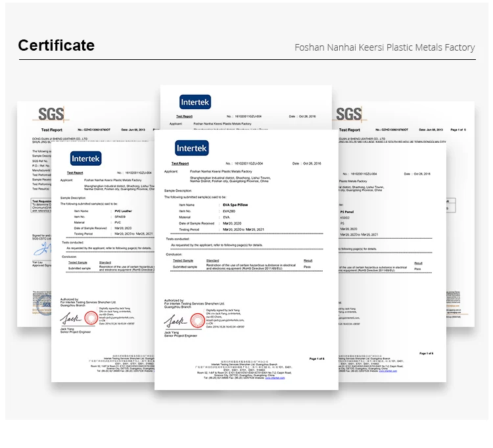Click the red seal on the EVA Spa Pillow report
This screenshot has height=448, width=493.
click(x=197, y=320)
